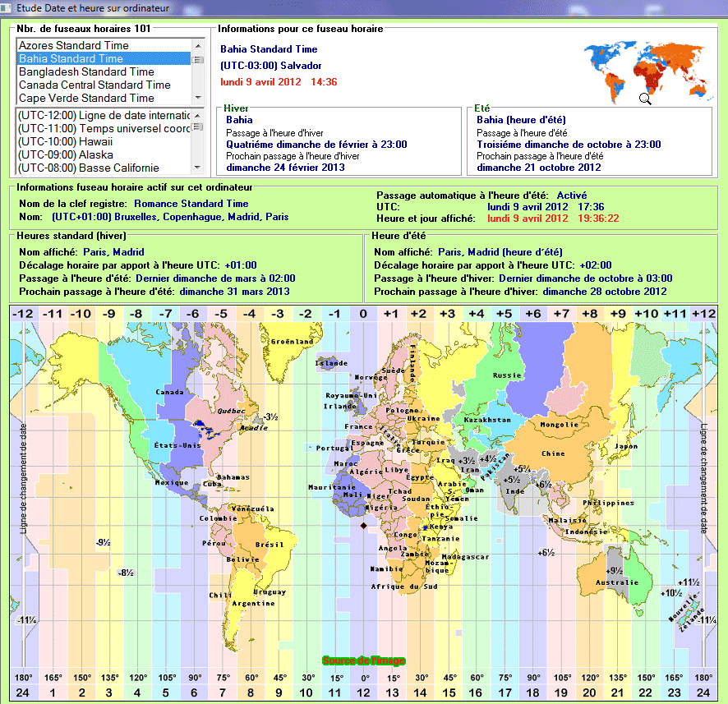
Task: Click the scroll thumb of the UTC offsets list
Action: (x=198, y=127)
